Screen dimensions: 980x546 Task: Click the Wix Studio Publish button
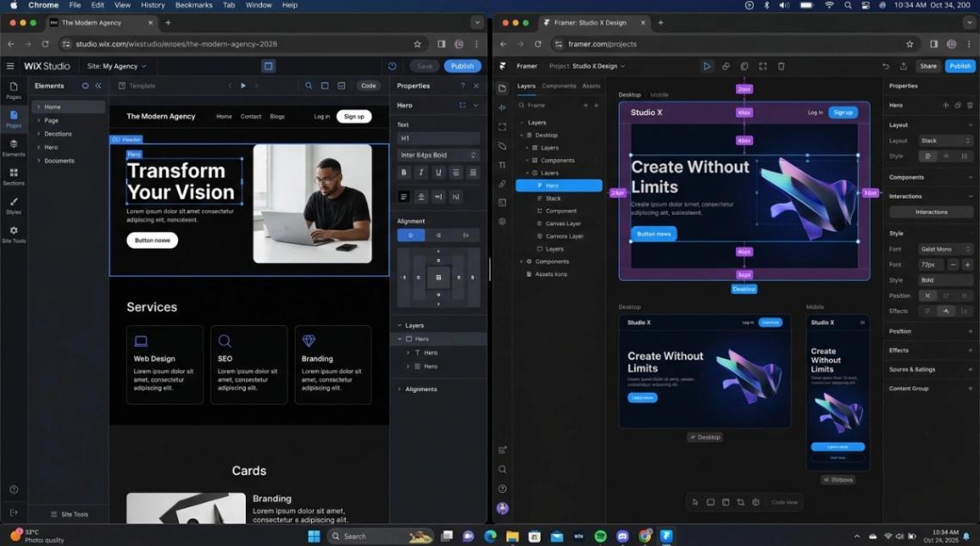pos(462,65)
